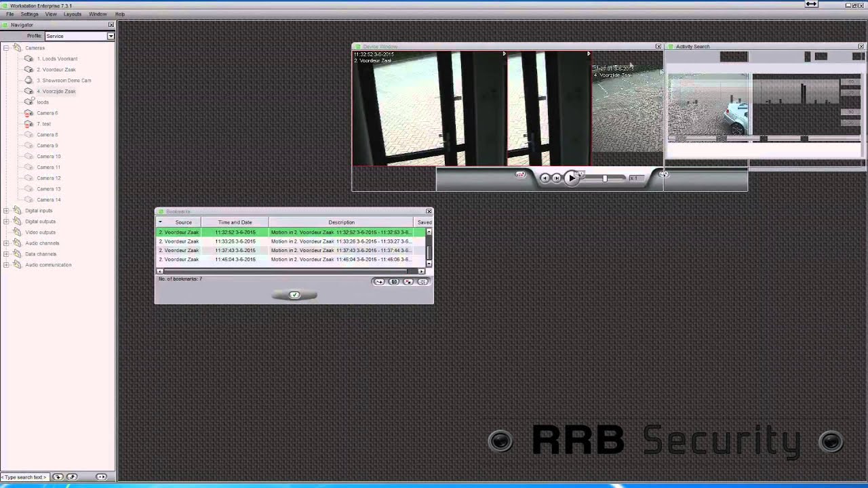Click the find previous arrow button in Navigator
The image size is (868, 488).
click(72, 477)
